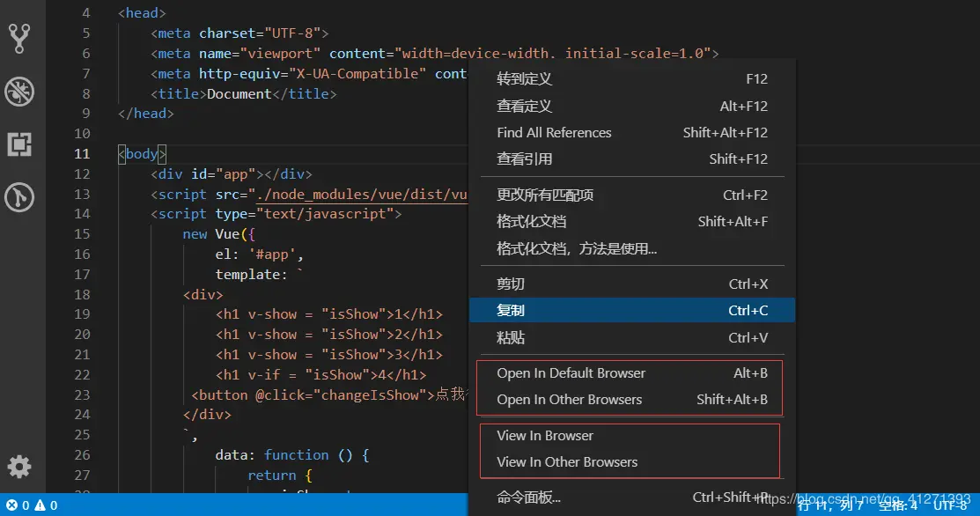The width and height of the screenshot is (980, 516).
Task: Click the warnings count icon in status bar
Action: click(47, 505)
